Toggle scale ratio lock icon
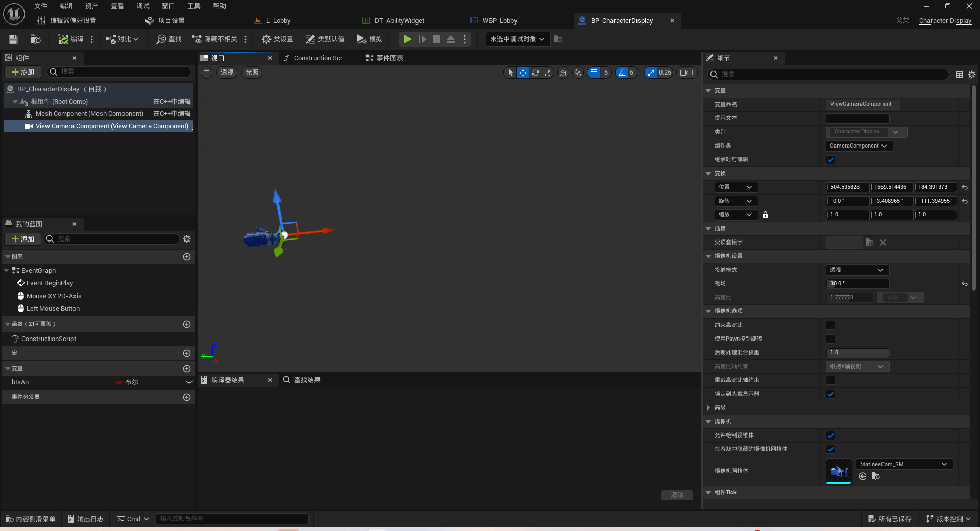 pyautogui.click(x=765, y=215)
